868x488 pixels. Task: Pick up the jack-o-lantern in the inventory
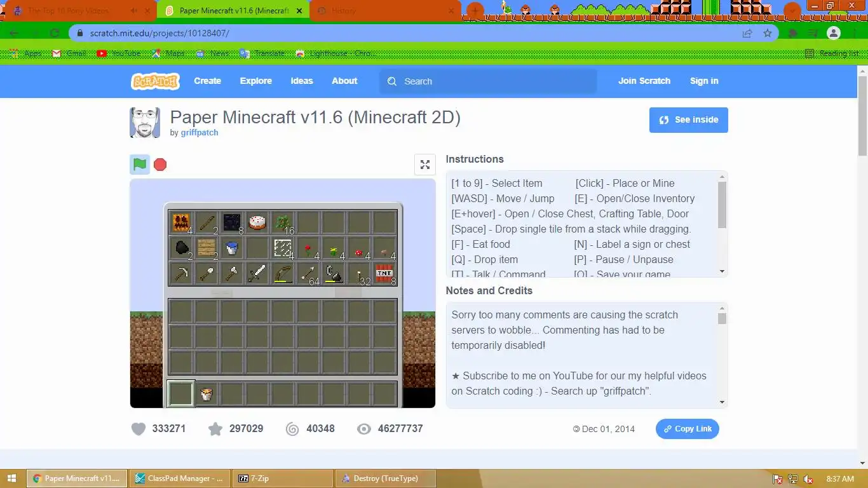point(181,222)
